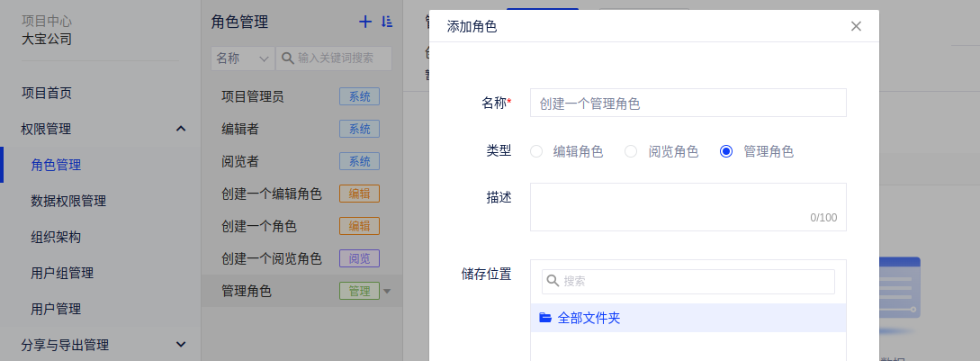
Task: Select the 编辑角色 radio button
Action: (536, 151)
